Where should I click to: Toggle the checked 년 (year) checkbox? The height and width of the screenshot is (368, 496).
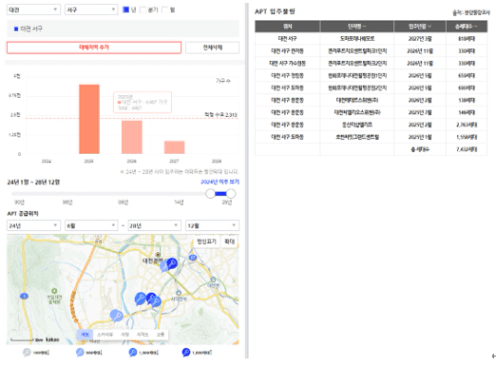tap(126, 10)
